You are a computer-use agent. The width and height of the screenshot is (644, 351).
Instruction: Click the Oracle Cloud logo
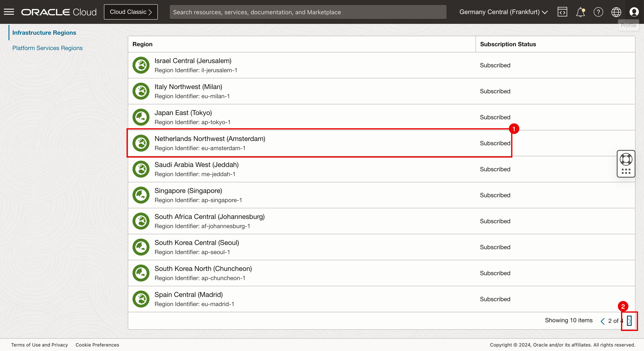(59, 12)
